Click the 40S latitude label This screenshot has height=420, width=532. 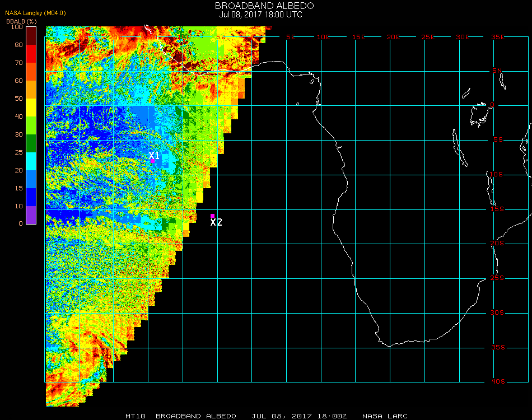[498, 382]
